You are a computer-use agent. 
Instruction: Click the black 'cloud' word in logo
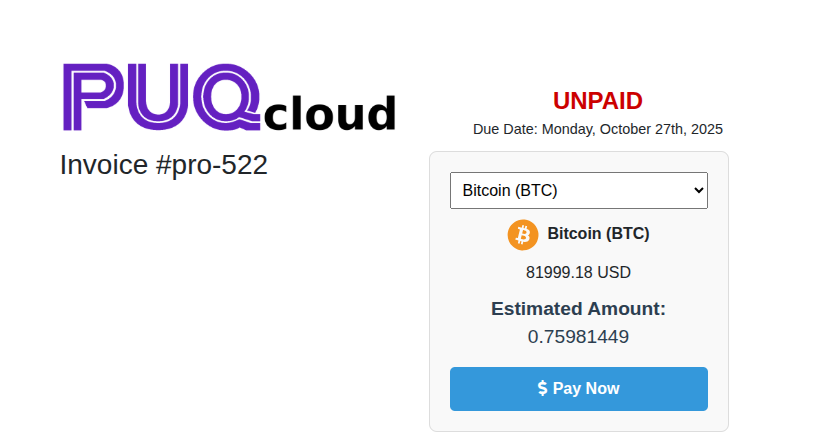(x=330, y=112)
